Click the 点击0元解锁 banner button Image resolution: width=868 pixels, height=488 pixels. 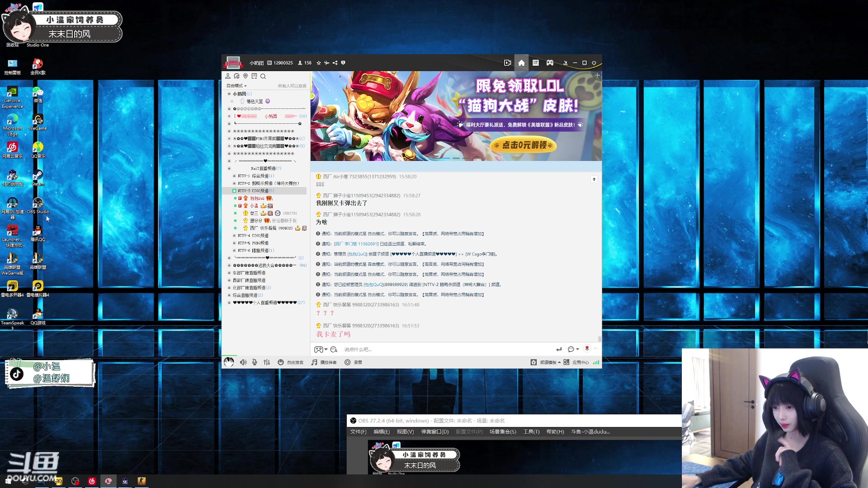point(523,145)
